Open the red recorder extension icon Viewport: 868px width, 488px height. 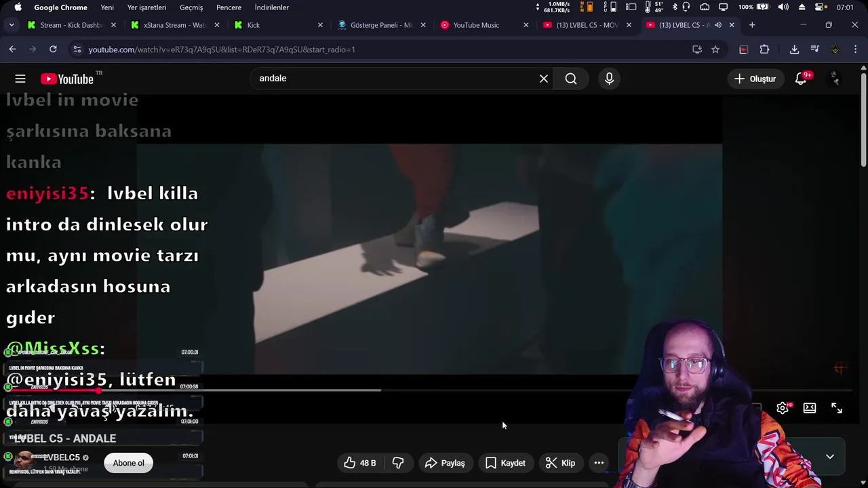click(x=744, y=49)
